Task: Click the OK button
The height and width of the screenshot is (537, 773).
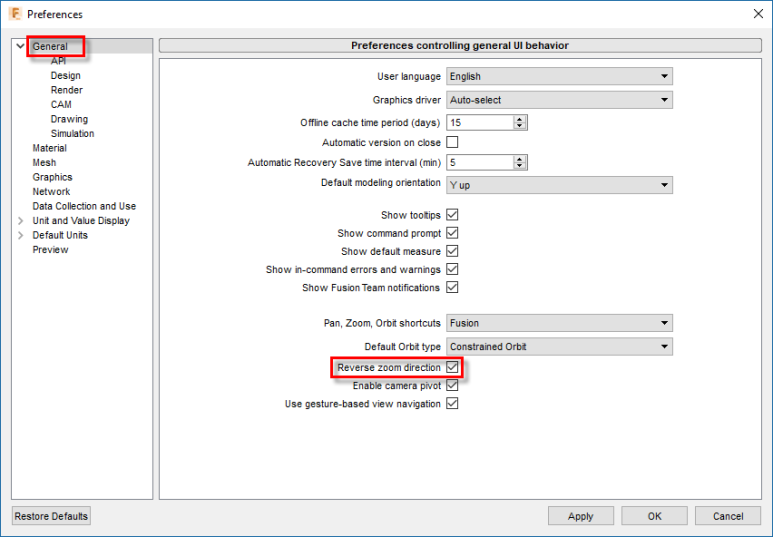Action: pyautogui.click(x=654, y=516)
